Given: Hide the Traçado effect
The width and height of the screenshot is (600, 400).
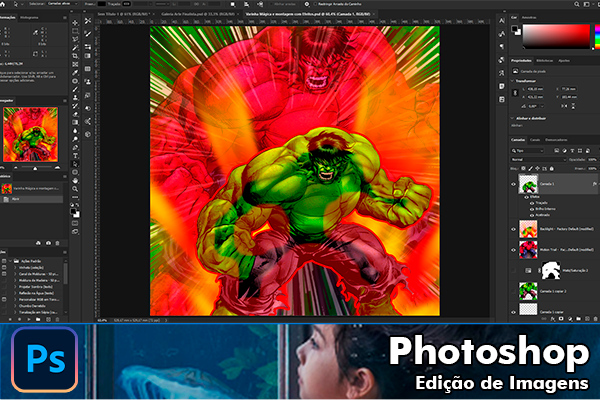Looking at the screenshot, I should [x=532, y=203].
